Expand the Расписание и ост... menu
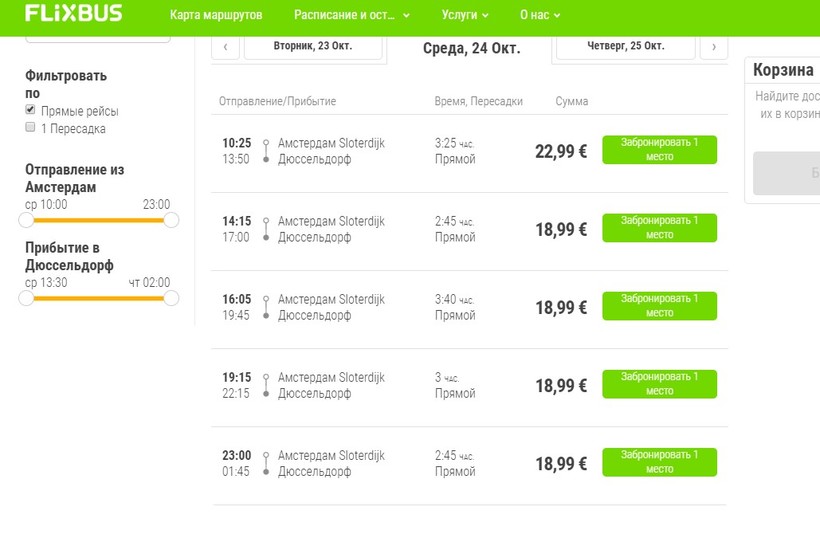Viewport: 820px width, 534px height. (x=351, y=16)
